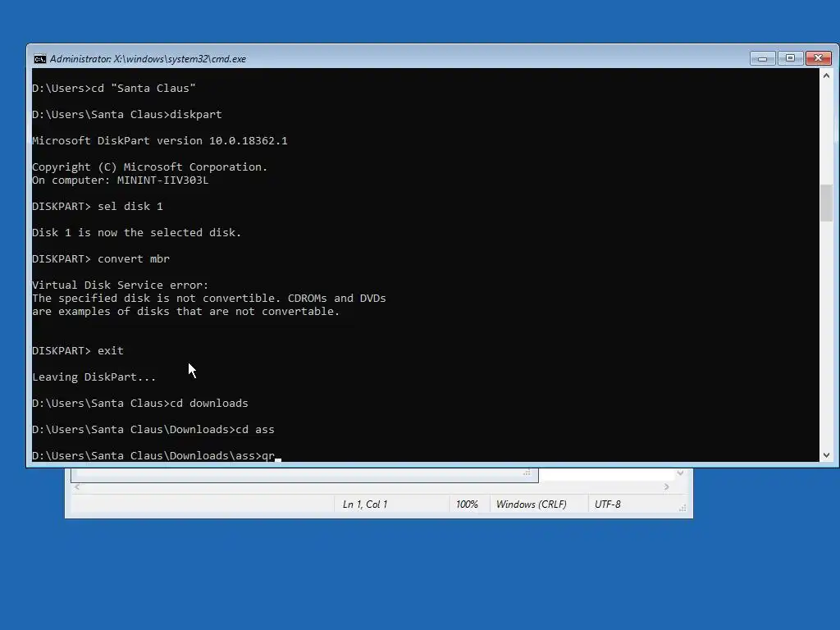Click the "100%" zoom status entry

tap(467, 504)
